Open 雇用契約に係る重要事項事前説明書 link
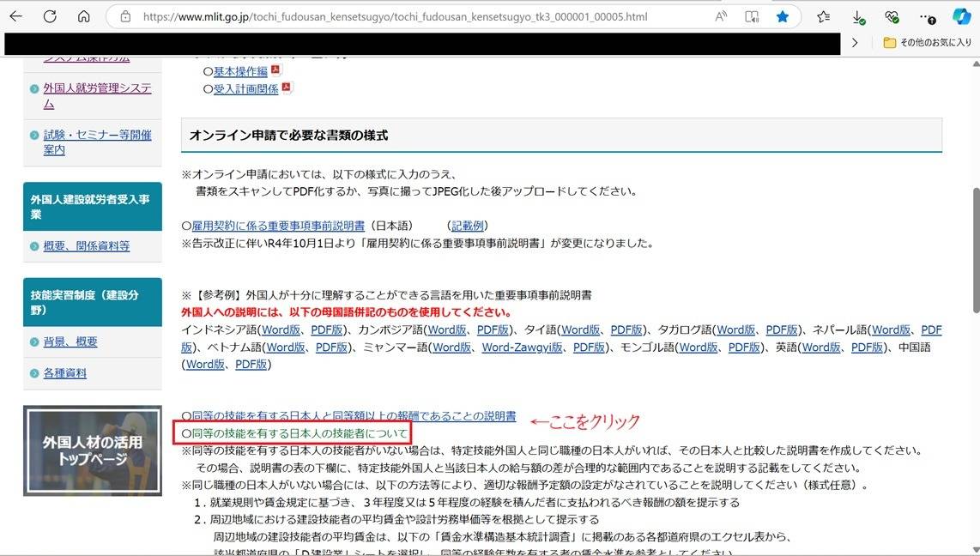 277,226
